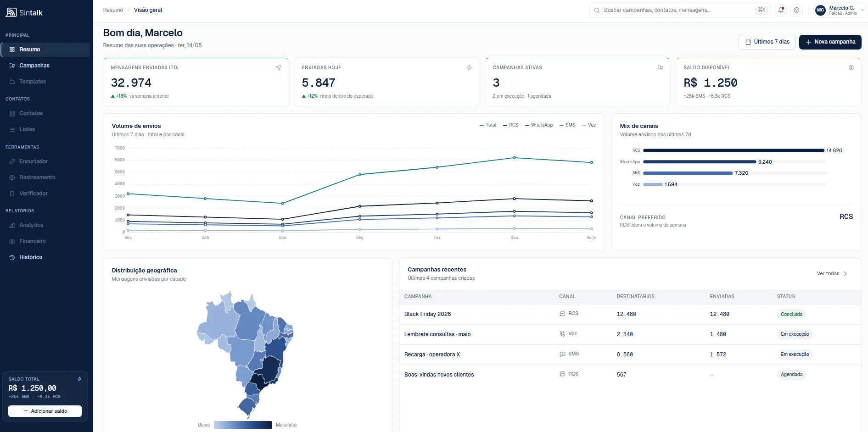Click the calendar icon in Últimos 7 dias button
The height and width of the screenshot is (432, 868).
coord(748,42)
